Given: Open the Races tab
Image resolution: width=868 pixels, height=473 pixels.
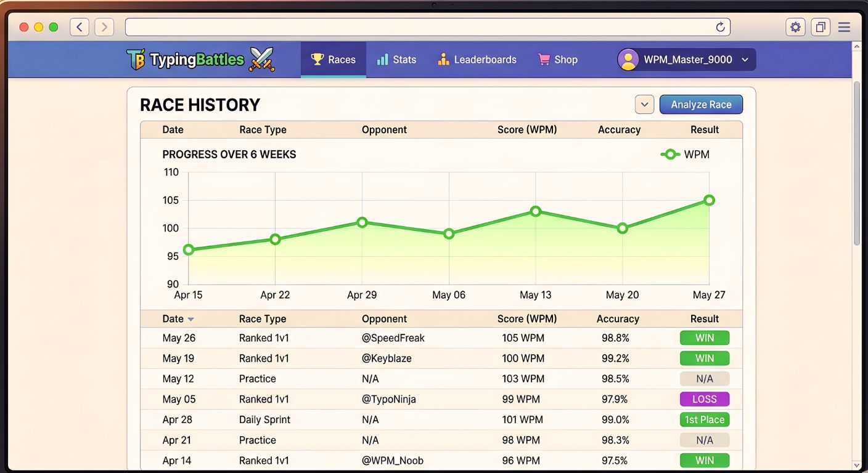Looking at the screenshot, I should pyautogui.click(x=334, y=60).
